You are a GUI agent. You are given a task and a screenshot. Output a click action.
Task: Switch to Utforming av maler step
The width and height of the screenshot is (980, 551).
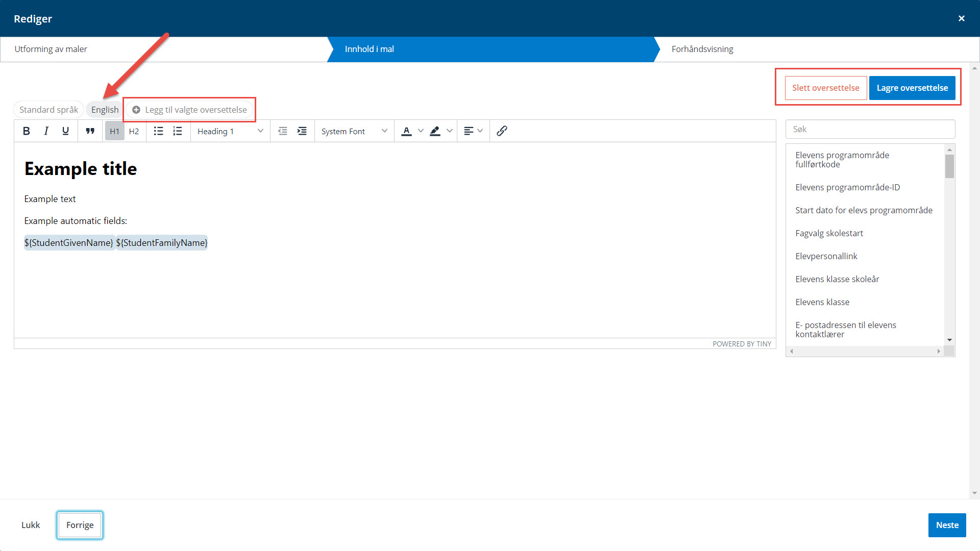click(x=51, y=49)
